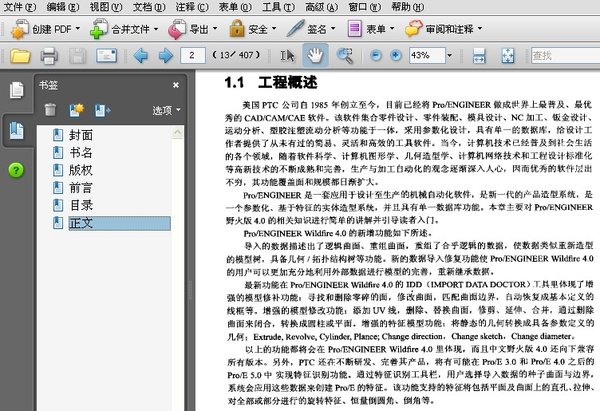Toggle the Bookmarks panel sidebar icon
Image resolution: width=600 pixels, height=411 pixels.
click(x=16, y=130)
